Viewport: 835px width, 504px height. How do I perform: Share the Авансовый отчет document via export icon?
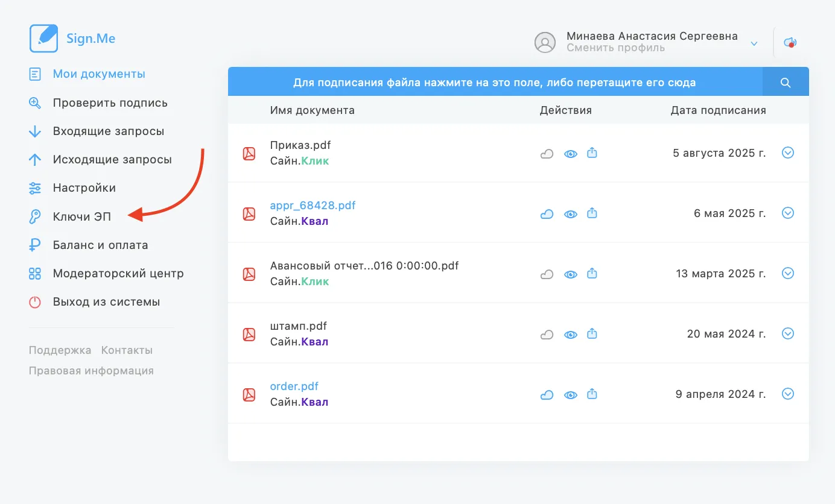(592, 274)
